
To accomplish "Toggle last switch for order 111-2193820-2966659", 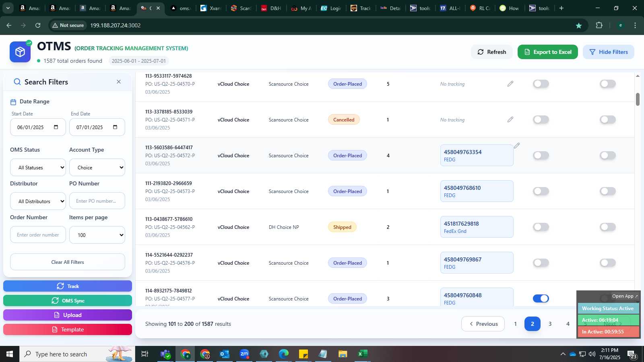I will (x=608, y=191).
